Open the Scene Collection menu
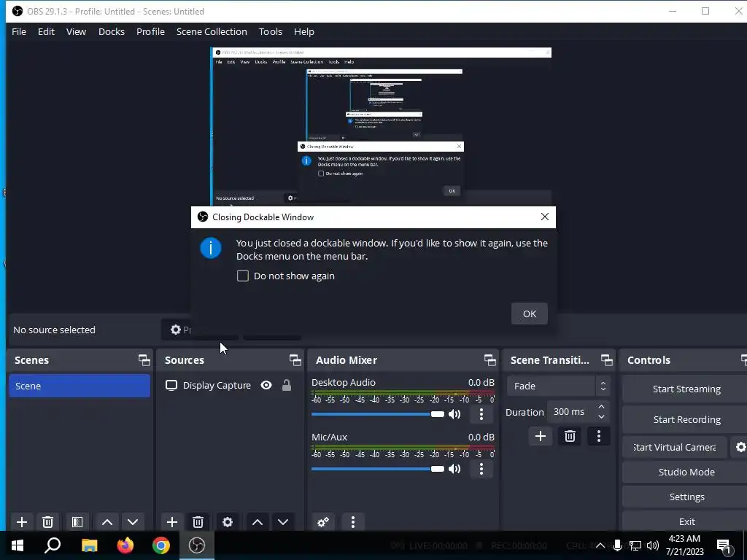The height and width of the screenshot is (560, 747). pyautogui.click(x=212, y=31)
